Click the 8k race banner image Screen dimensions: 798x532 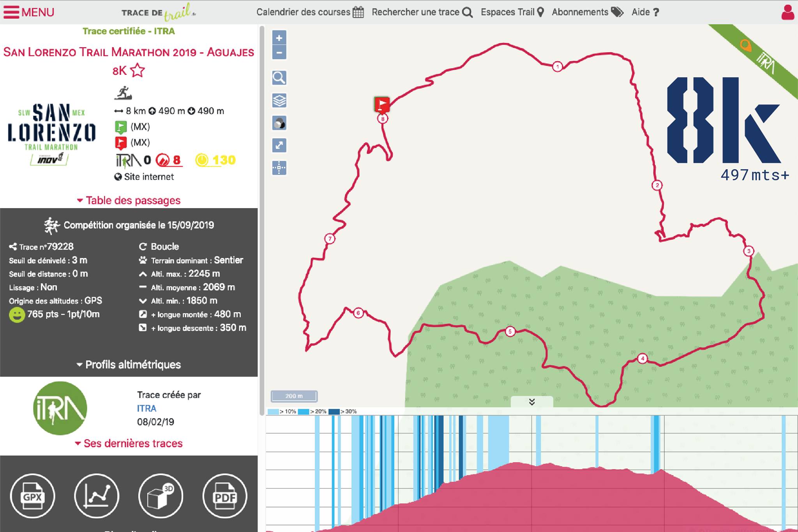click(x=728, y=129)
